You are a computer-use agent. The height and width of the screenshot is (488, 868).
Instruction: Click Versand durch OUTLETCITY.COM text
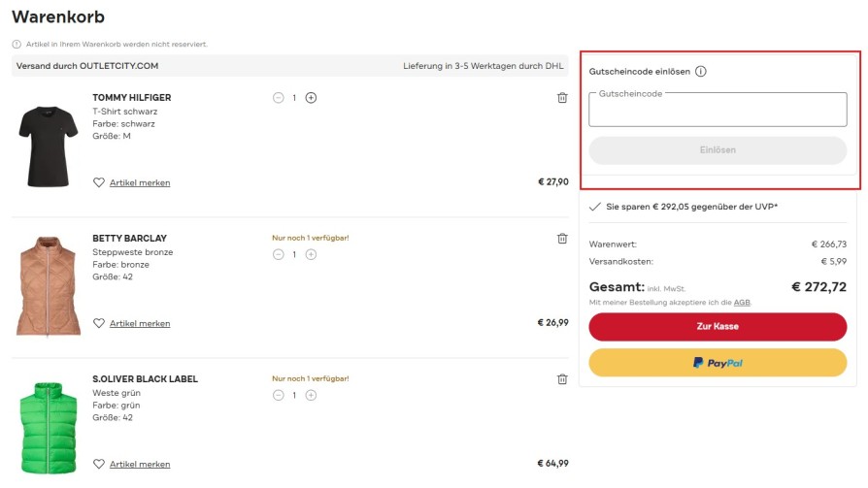pos(87,66)
